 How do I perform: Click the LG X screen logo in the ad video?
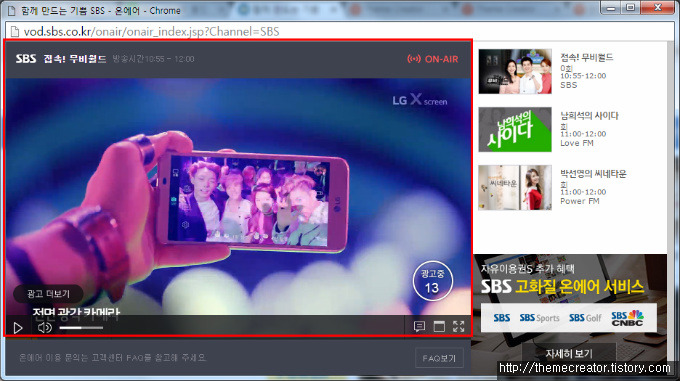420,100
